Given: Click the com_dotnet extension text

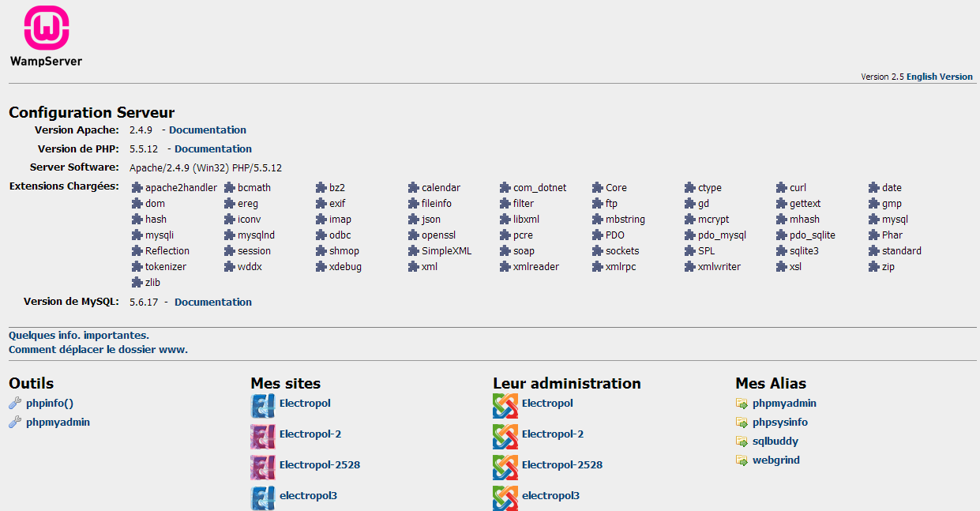Looking at the screenshot, I should 540,188.
